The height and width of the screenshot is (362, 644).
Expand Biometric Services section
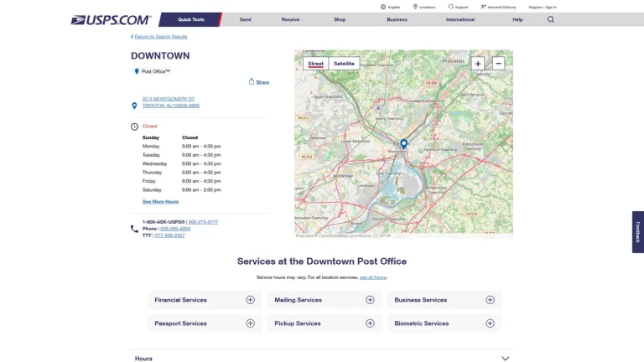coord(490,323)
